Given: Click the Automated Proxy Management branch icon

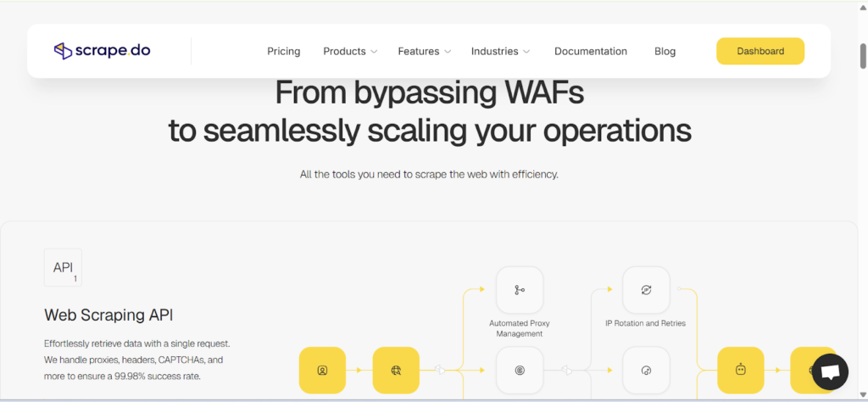Looking at the screenshot, I should pyautogui.click(x=520, y=290).
